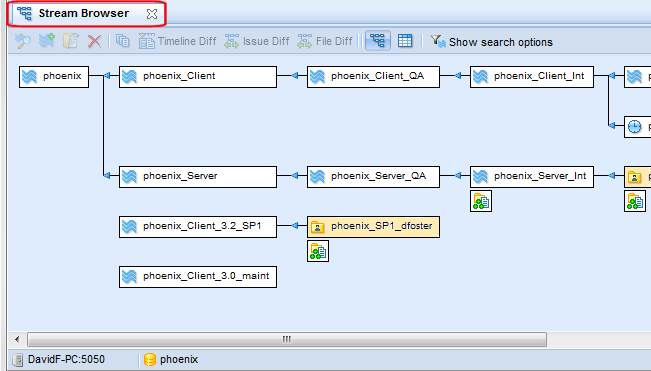The height and width of the screenshot is (371, 651).
Task: Switch to the graphical tree view mode
Action: click(x=378, y=41)
